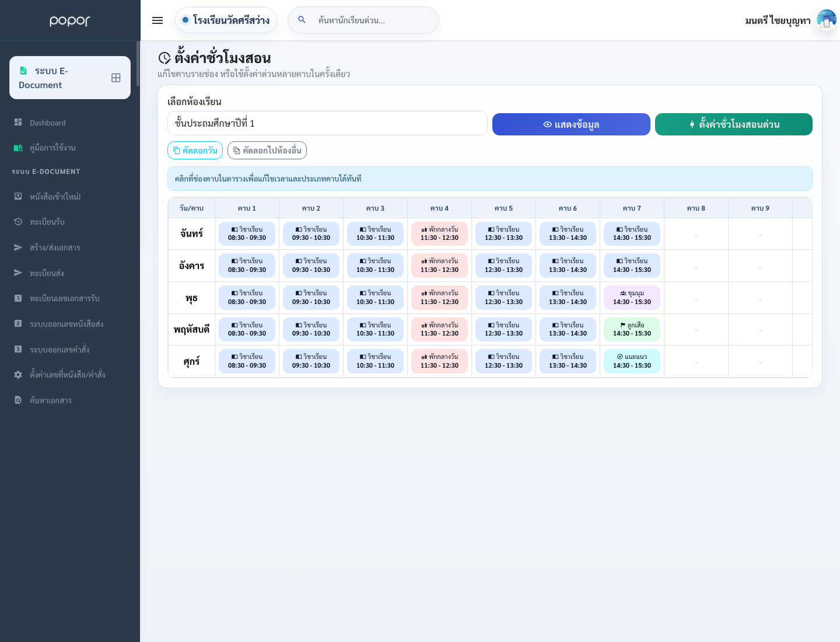Screen dimensions: 840x642
Task: Click the Dashboard sidebar icon
Action: (18, 123)
